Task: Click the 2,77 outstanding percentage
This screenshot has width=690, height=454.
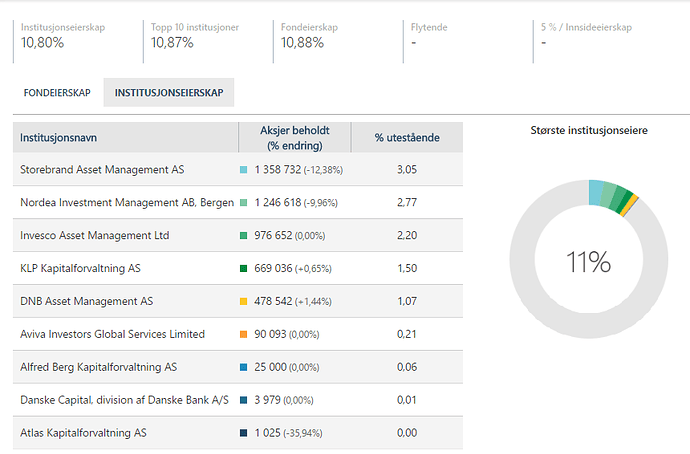Action: (x=407, y=203)
